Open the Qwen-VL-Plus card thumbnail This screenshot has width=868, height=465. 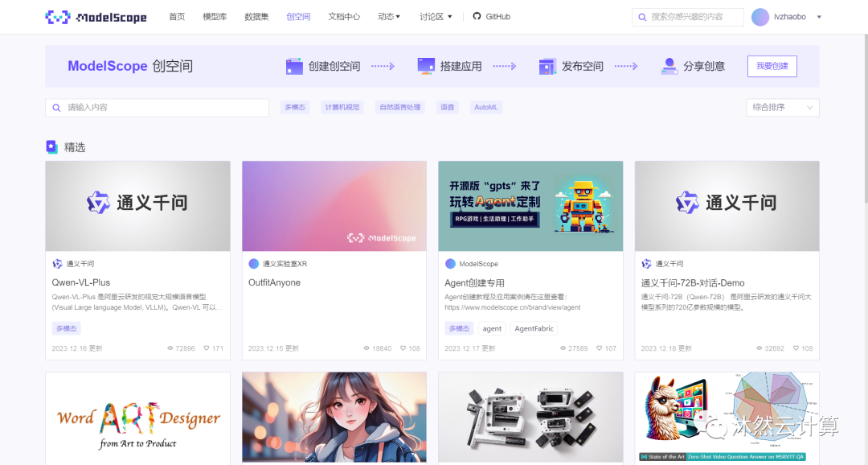[x=138, y=206]
